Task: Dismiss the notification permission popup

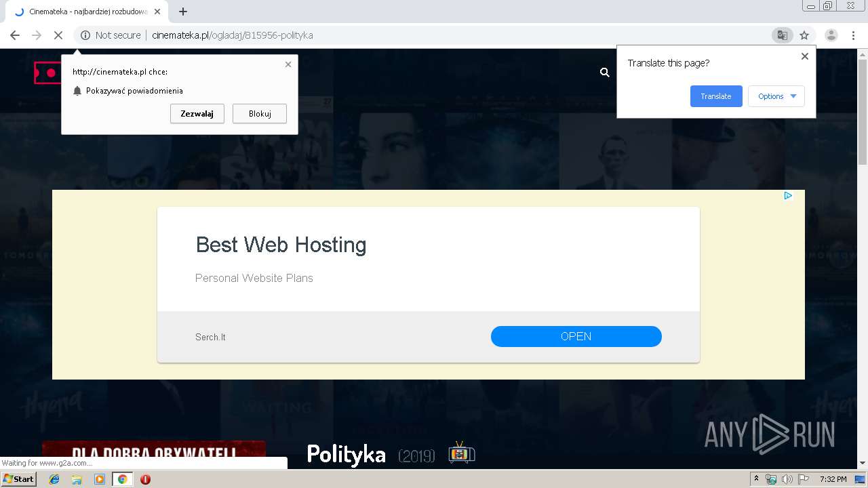Action: (x=288, y=64)
